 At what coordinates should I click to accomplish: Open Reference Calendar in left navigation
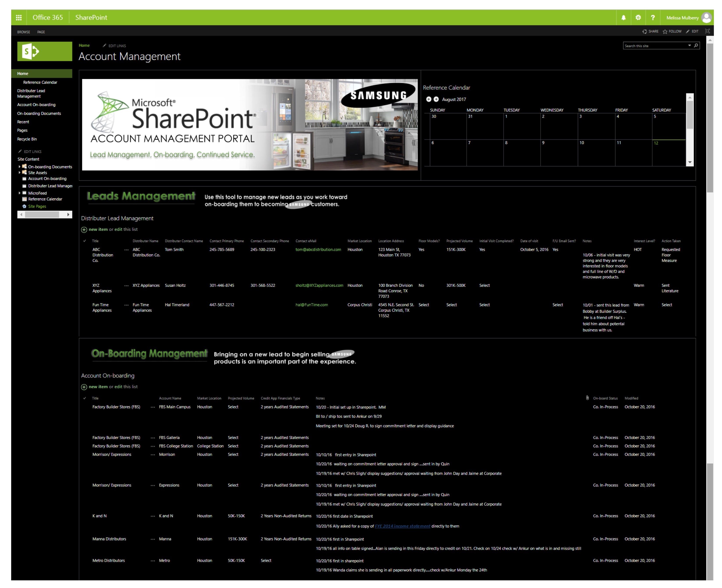click(40, 82)
